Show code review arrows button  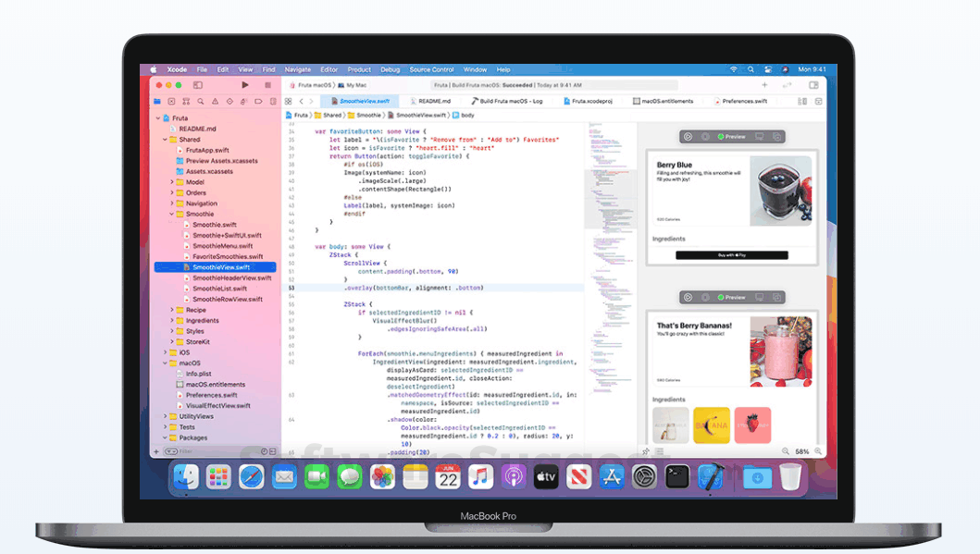[x=788, y=85]
